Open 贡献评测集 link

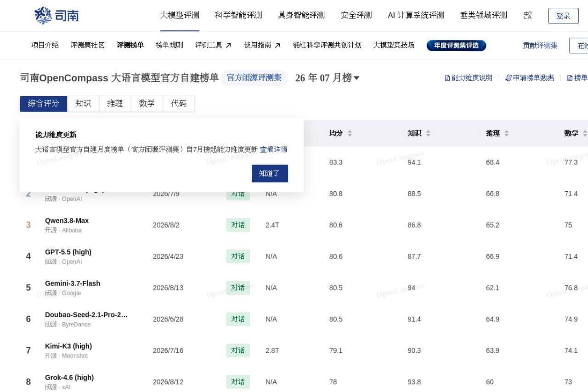540,45
